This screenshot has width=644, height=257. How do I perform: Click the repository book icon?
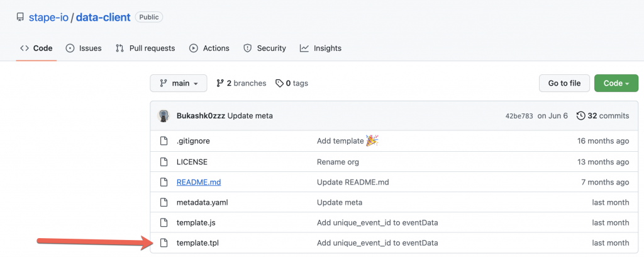click(x=20, y=17)
